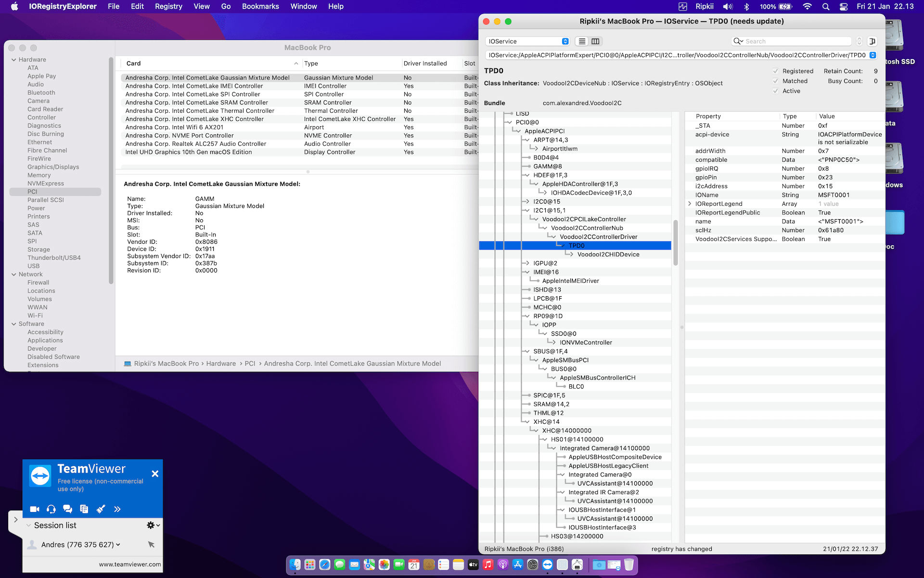Collapse the XHC@14 tree node

(x=526, y=422)
